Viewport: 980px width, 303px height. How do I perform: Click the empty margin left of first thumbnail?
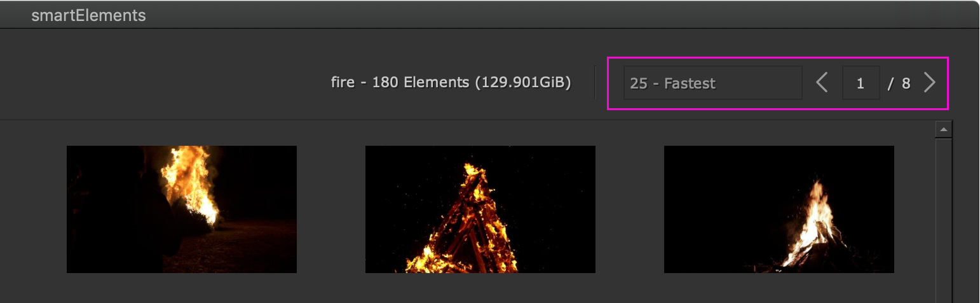click(33, 209)
